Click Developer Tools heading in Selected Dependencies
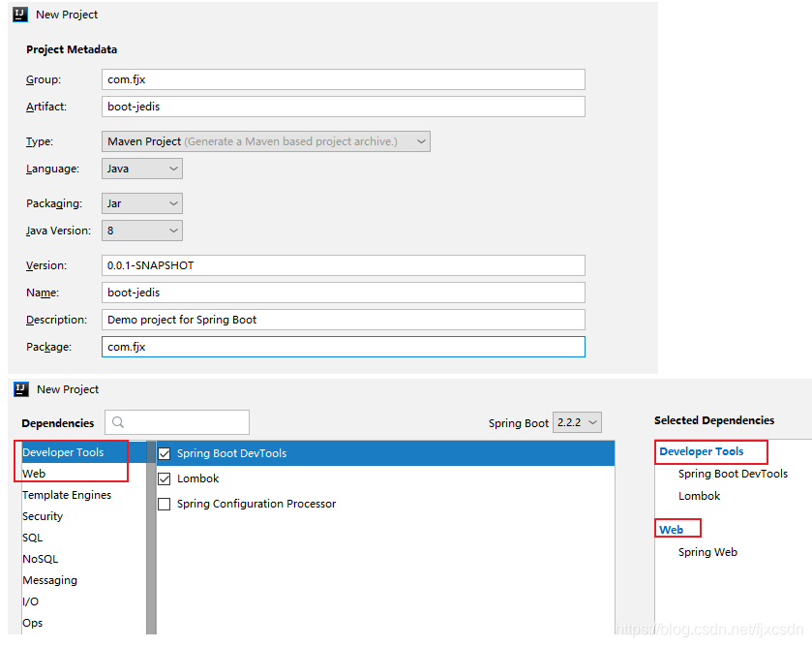The height and width of the screenshot is (647, 812). pyautogui.click(x=701, y=451)
